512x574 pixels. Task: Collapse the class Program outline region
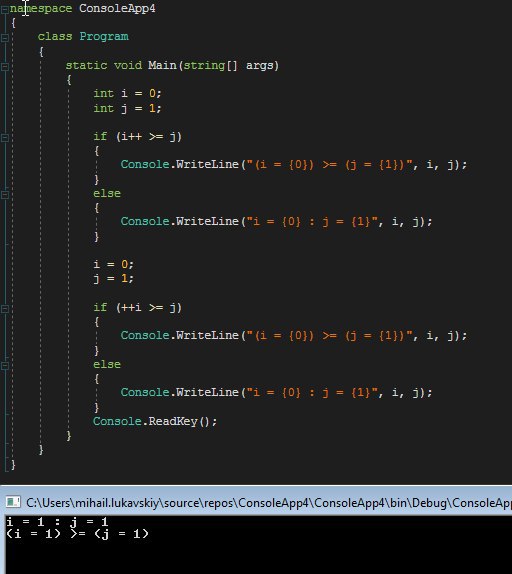[5, 38]
